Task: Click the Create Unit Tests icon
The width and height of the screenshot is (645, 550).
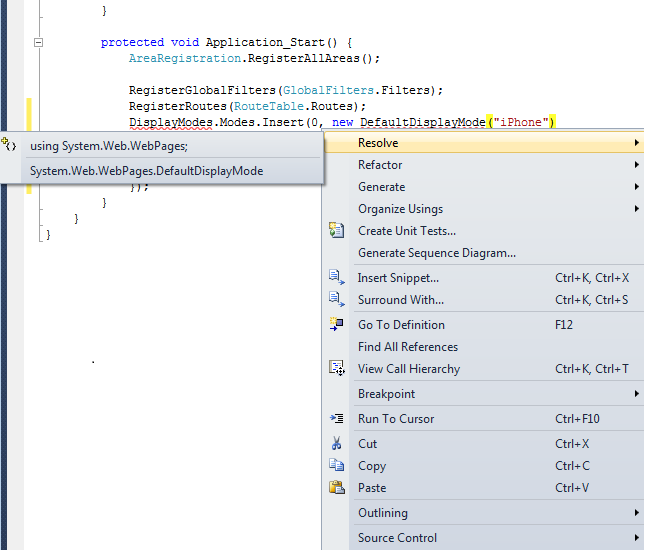Action: point(336,230)
